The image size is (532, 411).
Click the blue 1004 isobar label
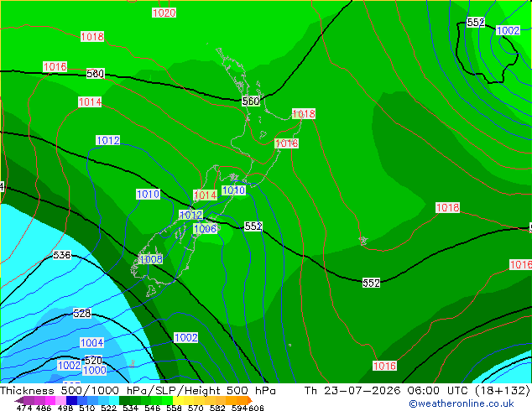(91, 342)
